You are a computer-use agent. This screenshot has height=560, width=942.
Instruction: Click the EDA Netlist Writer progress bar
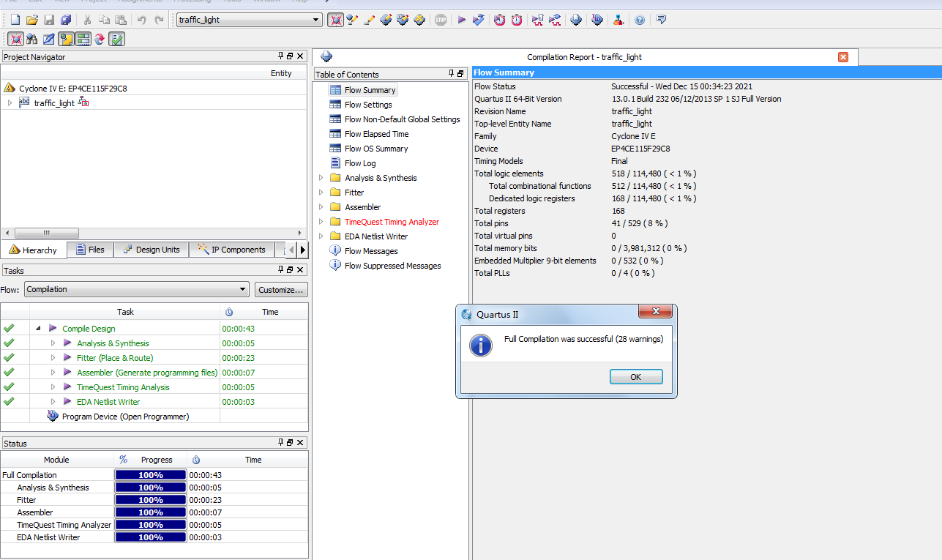click(x=151, y=537)
